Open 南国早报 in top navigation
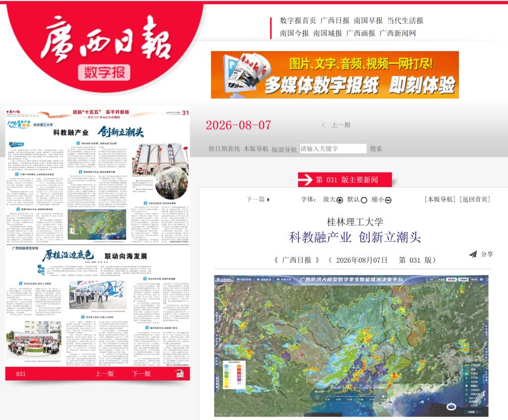Image resolution: width=508 pixels, height=420 pixels. click(368, 20)
